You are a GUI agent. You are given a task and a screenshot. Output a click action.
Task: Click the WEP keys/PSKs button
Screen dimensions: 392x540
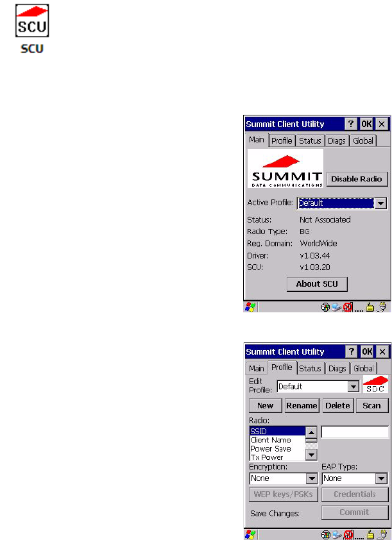(x=283, y=494)
